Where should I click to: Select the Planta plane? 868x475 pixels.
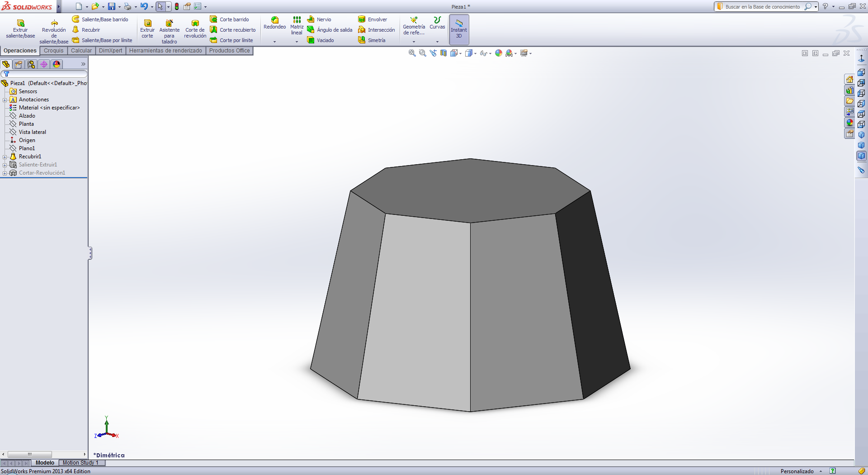(26, 124)
